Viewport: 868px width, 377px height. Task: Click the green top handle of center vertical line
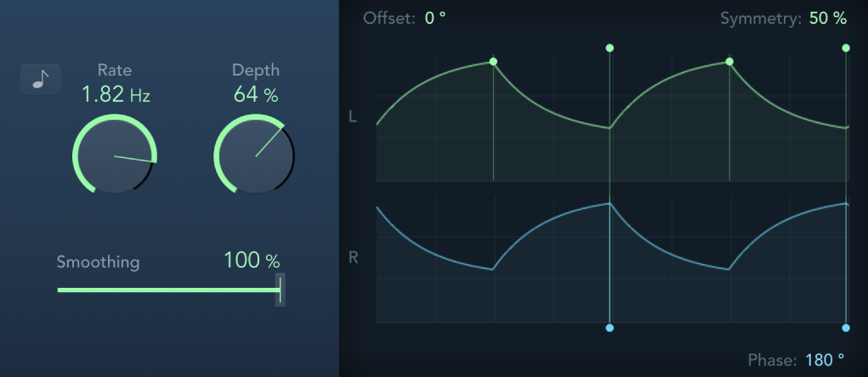coord(610,48)
